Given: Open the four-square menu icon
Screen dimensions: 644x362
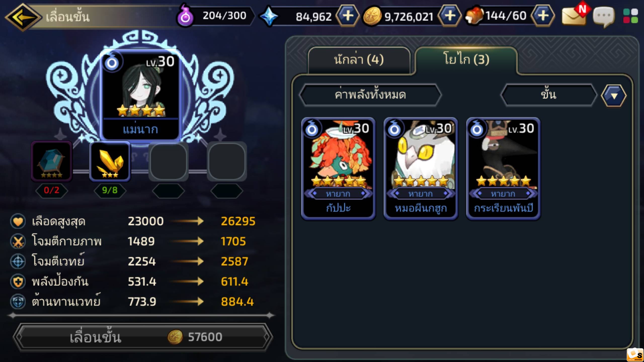Looking at the screenshot, I should point(631,16).
